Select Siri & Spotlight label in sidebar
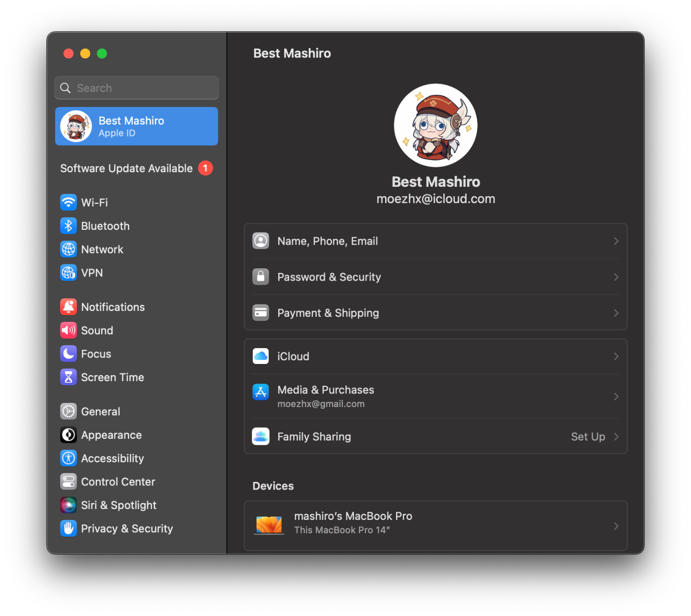Screen dimensions: 691x616 (x=119, y=505)
